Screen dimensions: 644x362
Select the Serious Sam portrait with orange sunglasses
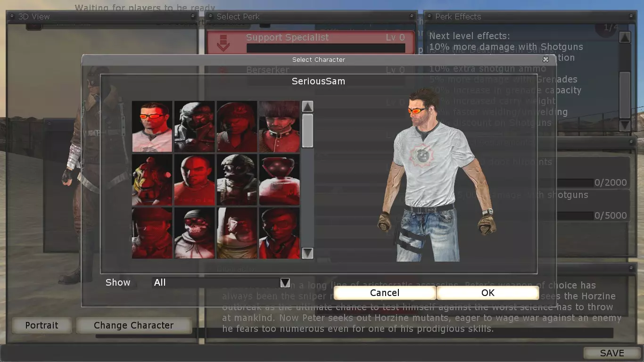click(x=152, y=126)
